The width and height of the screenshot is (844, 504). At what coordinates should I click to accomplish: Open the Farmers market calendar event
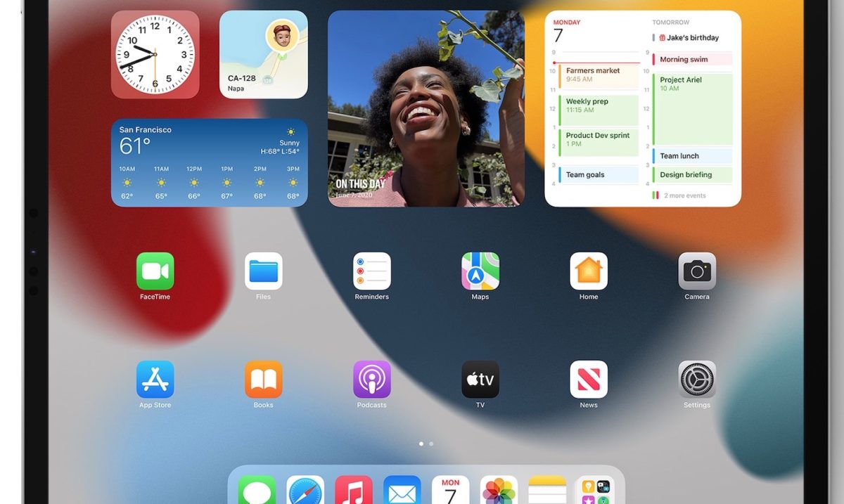pyautogui.click(x=598, y=75)
